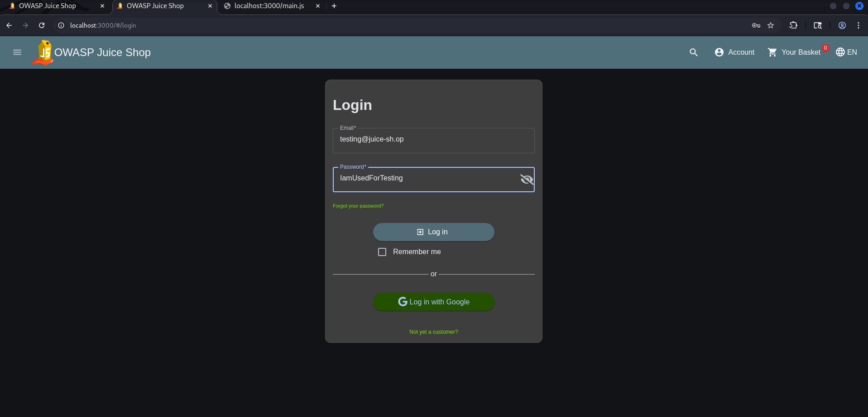
Task: Open the saved passwords key icon
Action: point(756,25)
